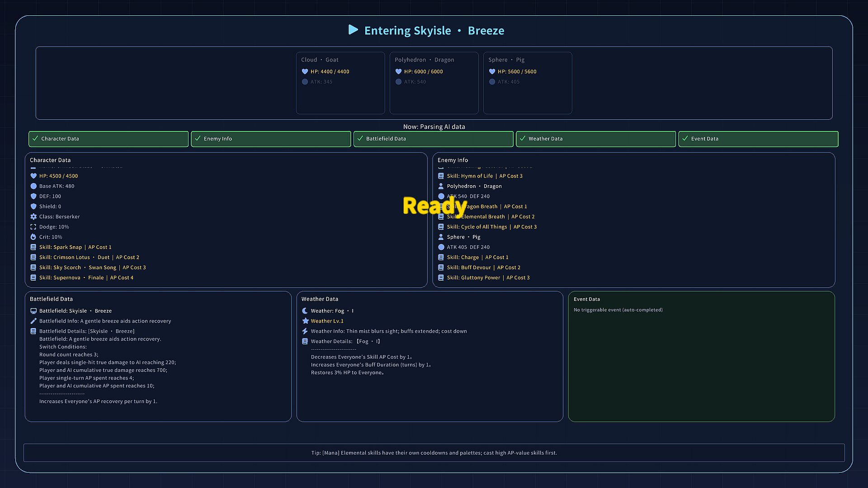The image size is (868, 488).
Task: Click the person icon beside Sphere Pig in Enemy Info
Action: (441, 237)
